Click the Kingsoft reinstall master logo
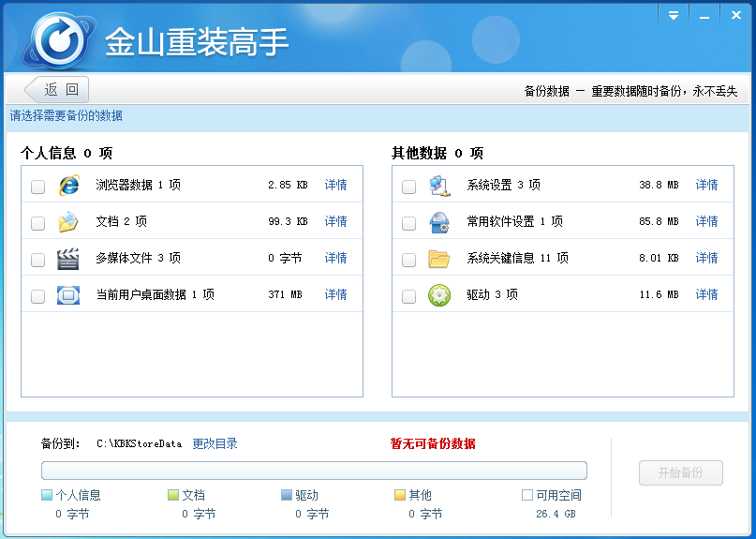756x539 pixels. [x=60, y=40]
